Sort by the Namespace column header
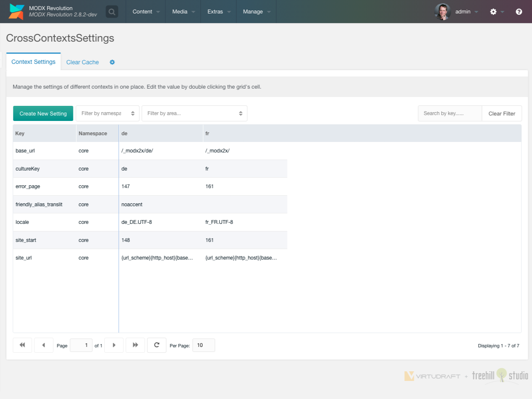The height and width of the screenshot is (399, 532). tap(97, 134)
